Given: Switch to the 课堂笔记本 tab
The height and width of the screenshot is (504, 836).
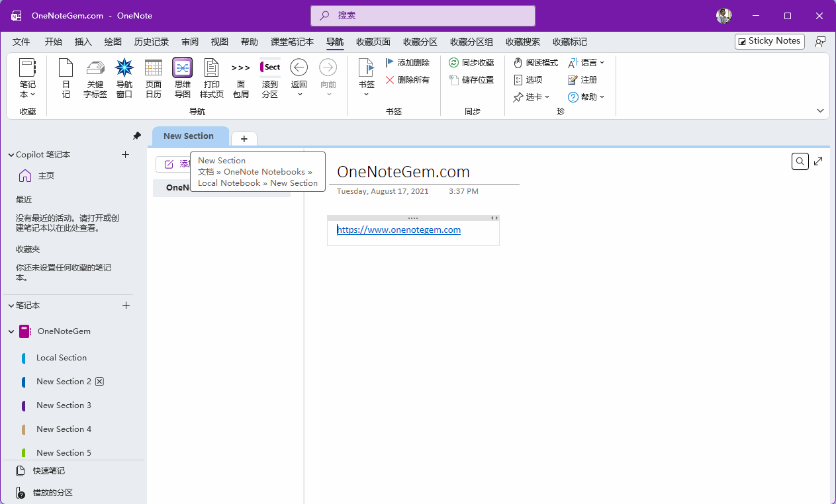Looking at the screenshot, I should [292, 42].
